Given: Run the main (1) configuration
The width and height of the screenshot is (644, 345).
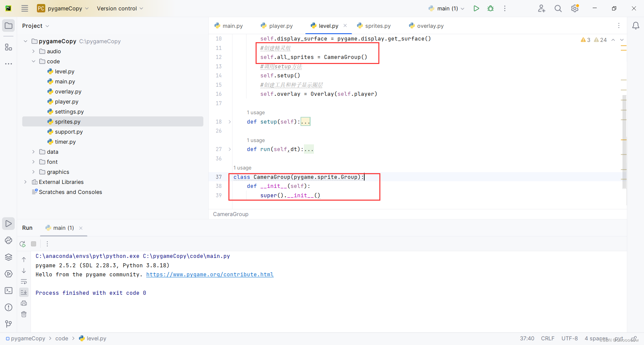Looking at the screenshot, I should pos(476,8).
